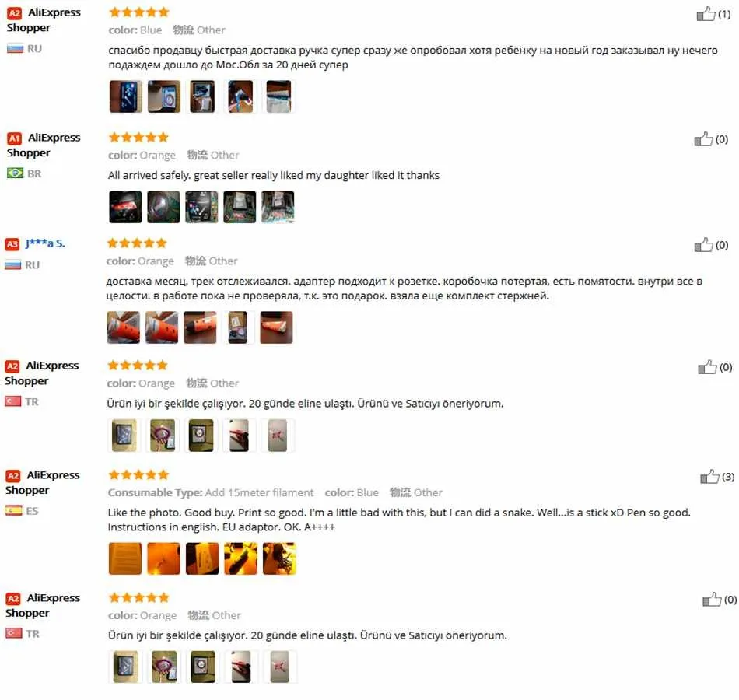Click thumbs-up on first Turkish orange pen review

pyautogui.click(x=707, y=367)
